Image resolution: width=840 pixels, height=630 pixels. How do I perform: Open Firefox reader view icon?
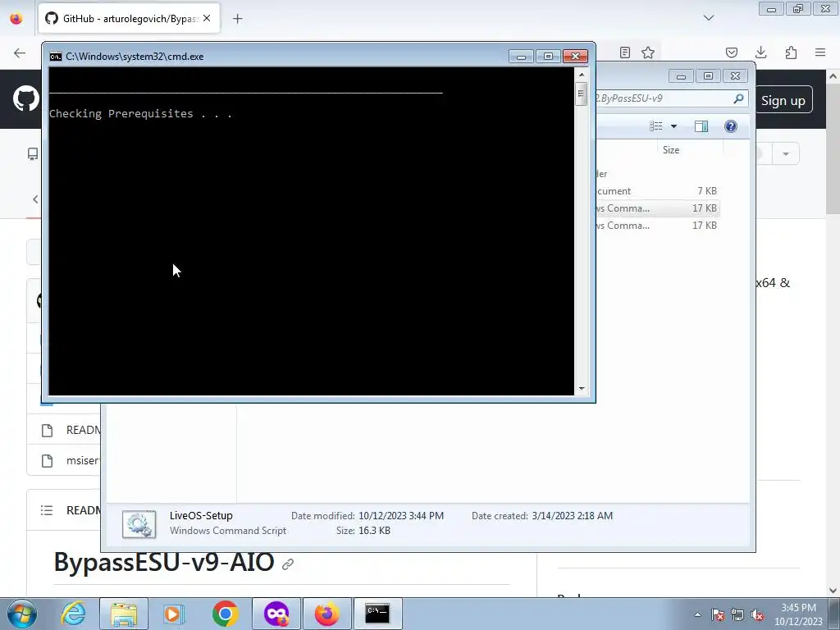click(x=624, y=52)
